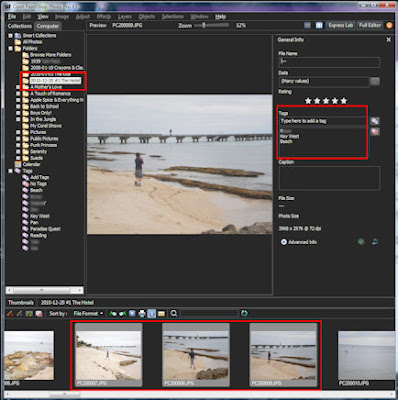Open the Calendar item in tree
Screen dimensions: 398x400
pyautogui.click(x=31, y=164)
